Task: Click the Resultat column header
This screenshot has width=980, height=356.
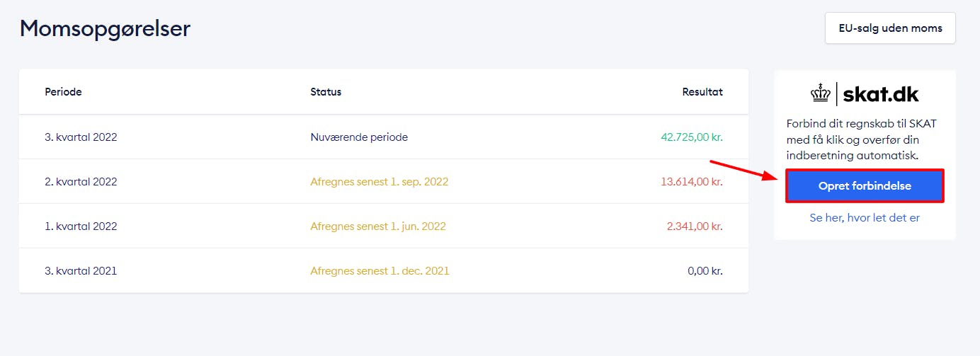Action: tap(702, 92)
